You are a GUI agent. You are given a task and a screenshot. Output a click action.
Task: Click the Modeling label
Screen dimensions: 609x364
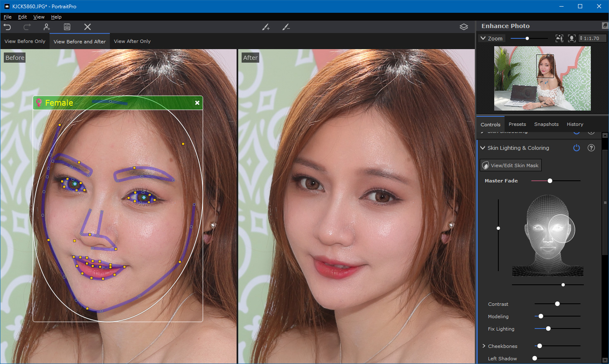[498, 317]
